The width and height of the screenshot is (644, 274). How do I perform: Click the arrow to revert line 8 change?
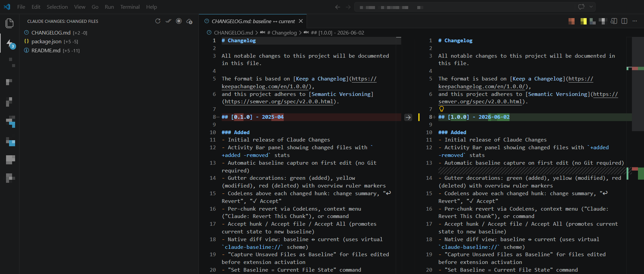coord(408,117)
